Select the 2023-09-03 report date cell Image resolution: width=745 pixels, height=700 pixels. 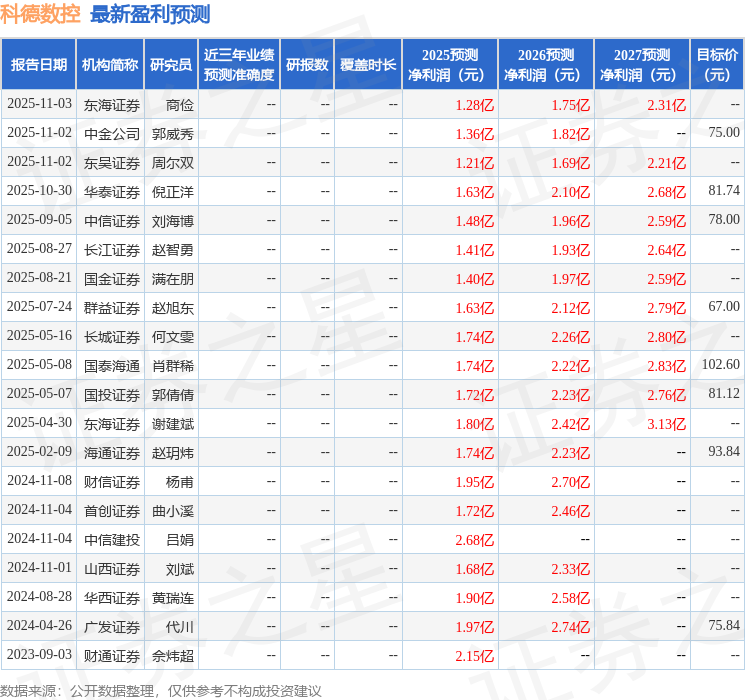[x=39, y=656]
